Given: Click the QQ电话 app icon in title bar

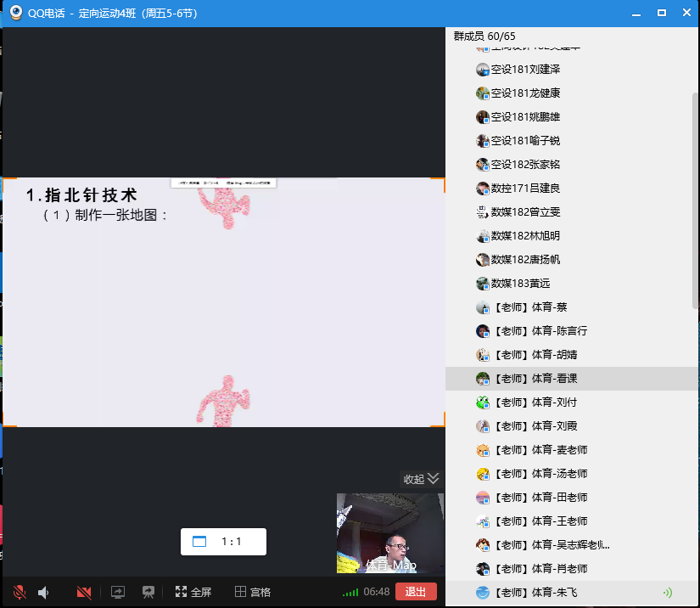Looking at the screenshot, I should point(15,12).
